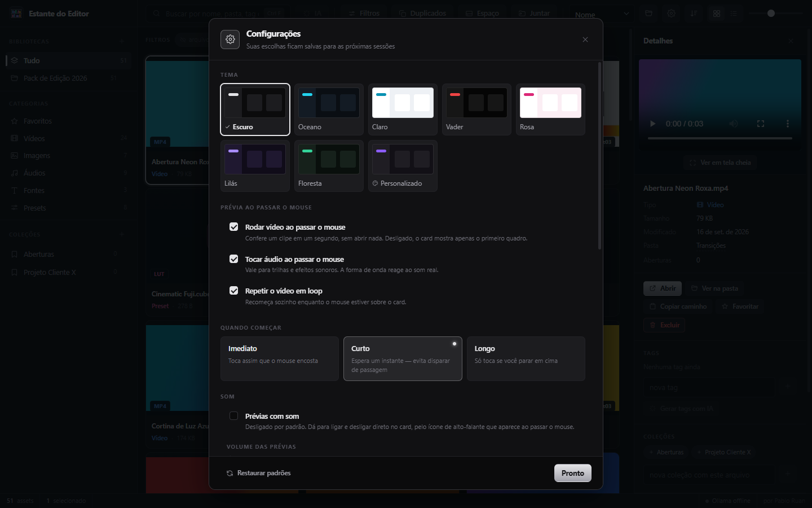This screenshot has width=812, height=508.
Task: Open the Nome sort dropdown
Action: tap(601, 14)
